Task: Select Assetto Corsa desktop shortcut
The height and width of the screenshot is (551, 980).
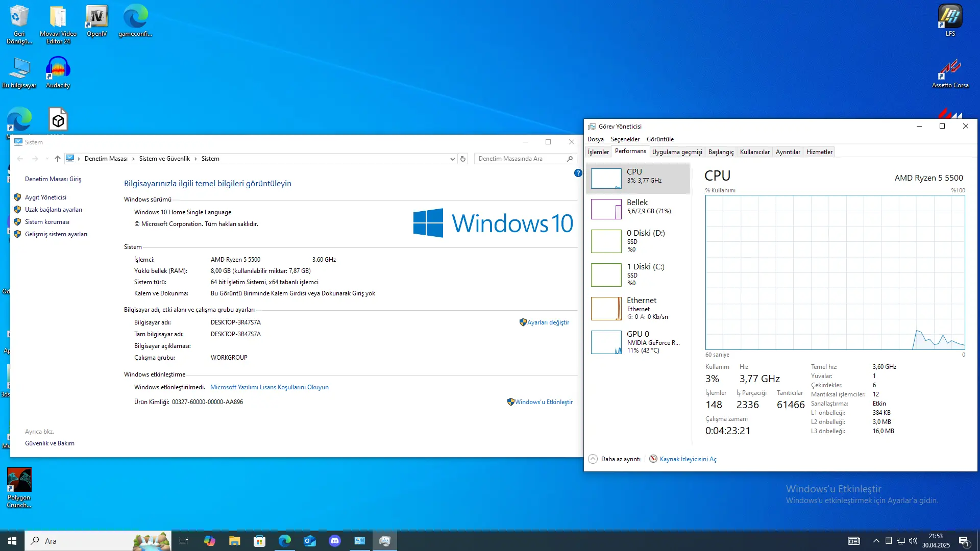Action: click(x=950, y=72)
